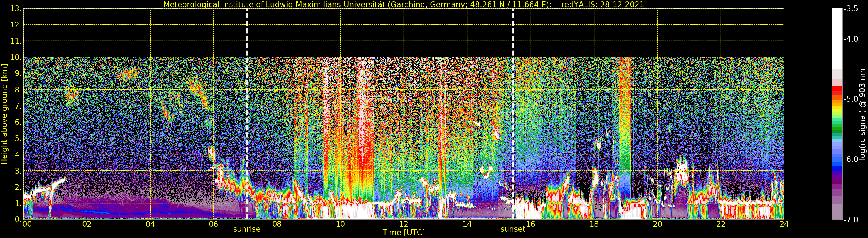Click the '9.' height axis tick label
The height and width of the screenshot is (238, 868).
[x=18, y=74]
